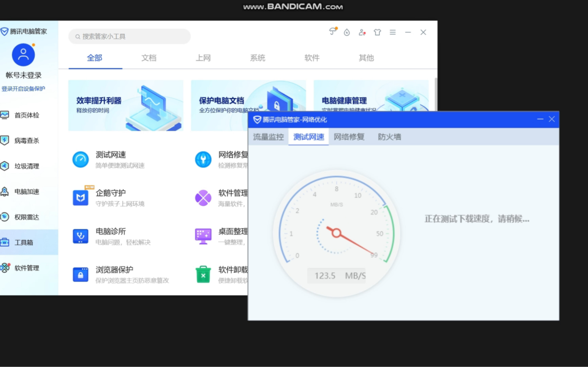Open the 软件卸载 trash icon
This screenshot has width=588, height=367.
[203, 274]
